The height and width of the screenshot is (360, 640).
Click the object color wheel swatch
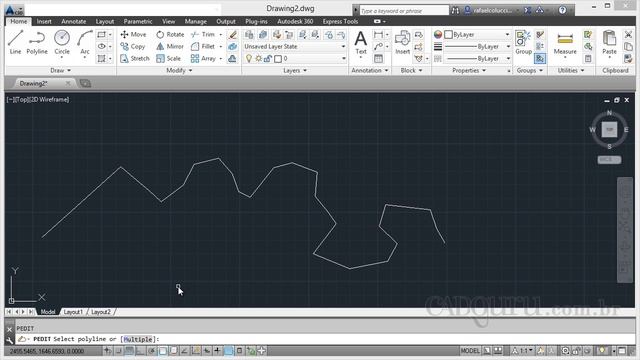click(438, 35)
